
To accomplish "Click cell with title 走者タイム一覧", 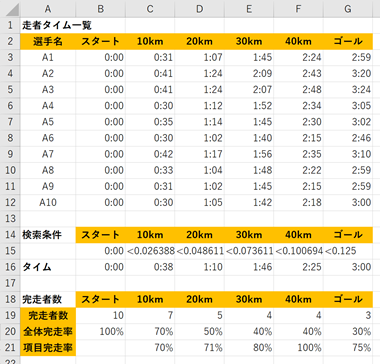I will click(x=48, y=25).
